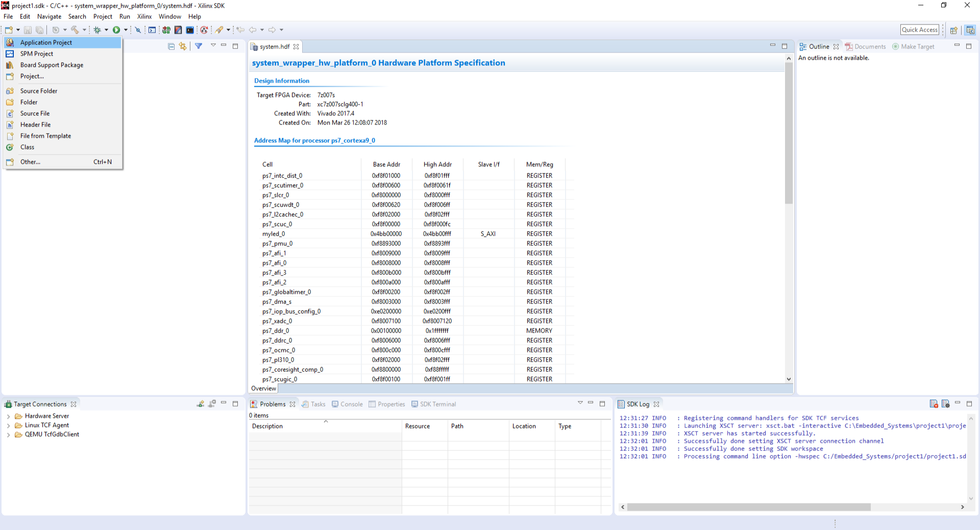Click the Debug bug icon
Viewport: 980px width, 530px height.
(x=97, y=30)
